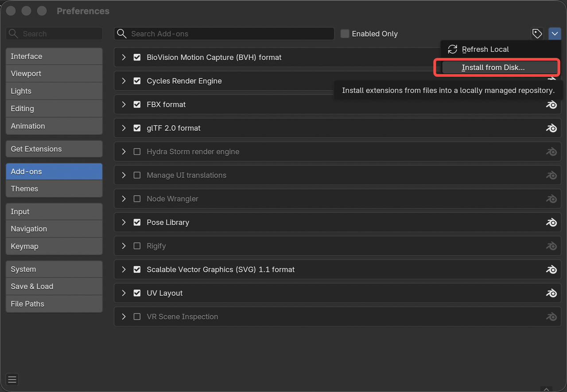
Task: Click the Blender logo on Manage UI translations row
Action: [551, 175]
